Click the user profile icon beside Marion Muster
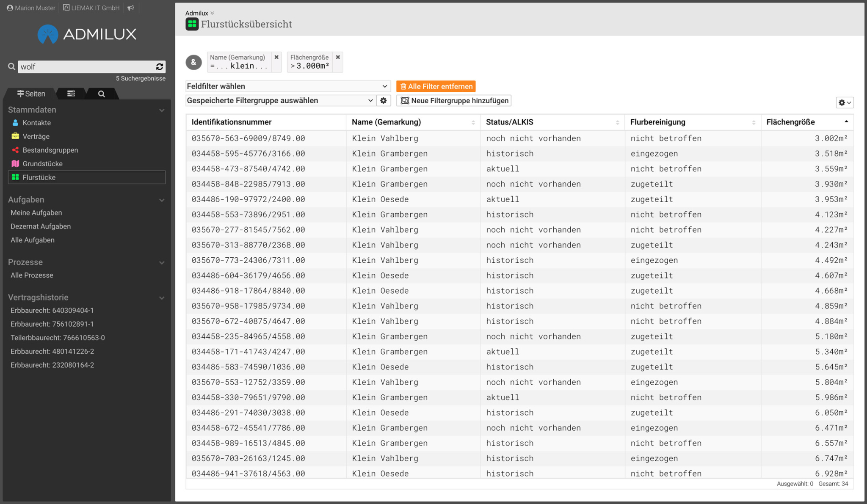This screenshot has width=867, height=504. 10,8
